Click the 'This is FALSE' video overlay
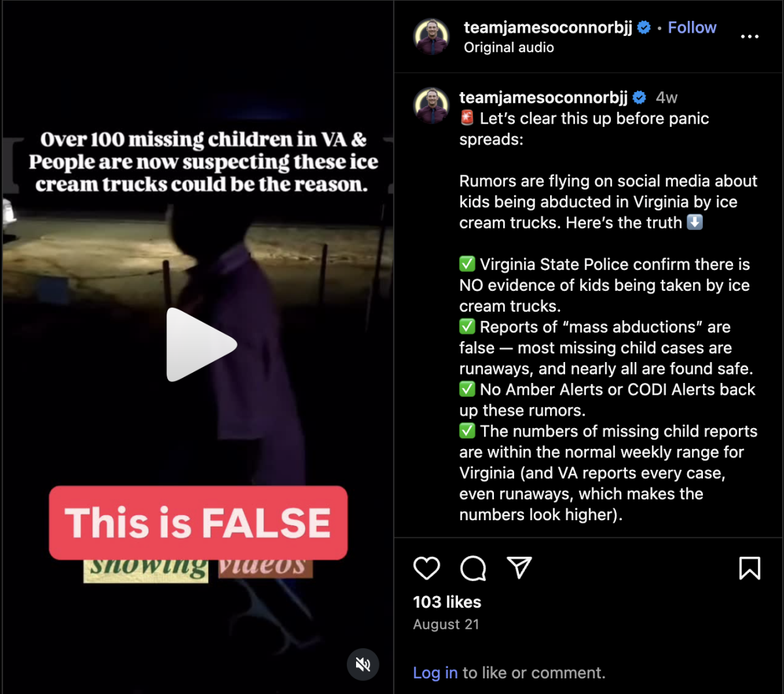Image resolution: width=784 pixels, height=694 pixels. point(198,522)
